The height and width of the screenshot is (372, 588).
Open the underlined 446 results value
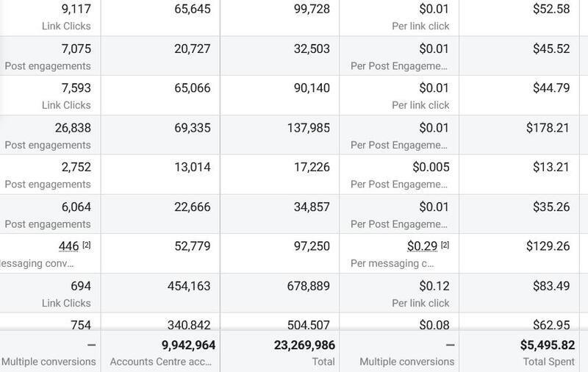pos(68,246)
